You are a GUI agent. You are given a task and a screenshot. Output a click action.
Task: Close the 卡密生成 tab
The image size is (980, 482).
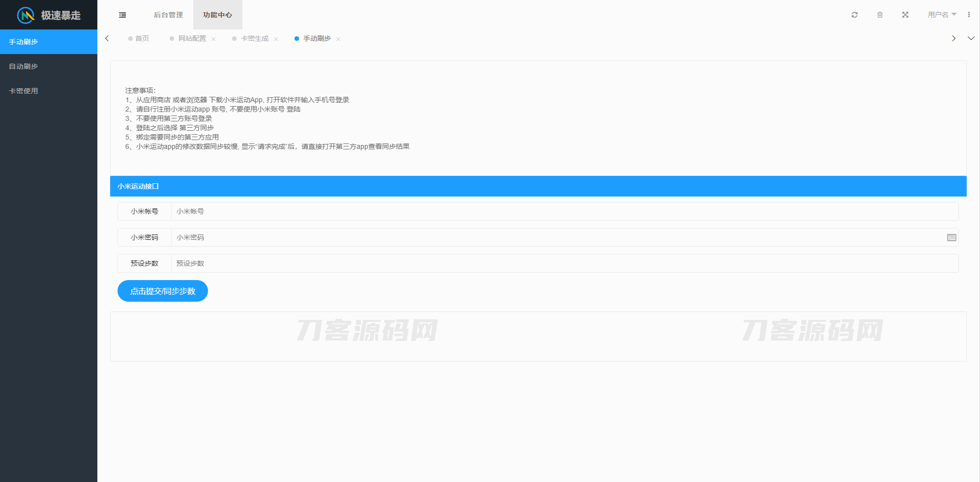click(276, 39)
